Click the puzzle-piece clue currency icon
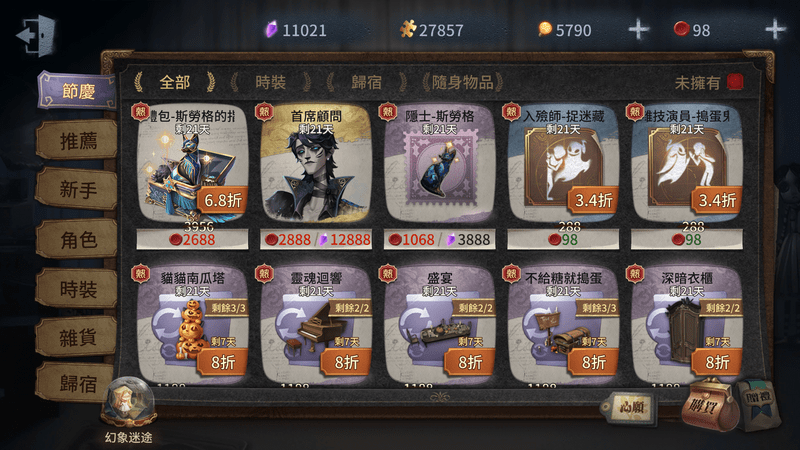The image size is (800, 450). tap(408, 29)
